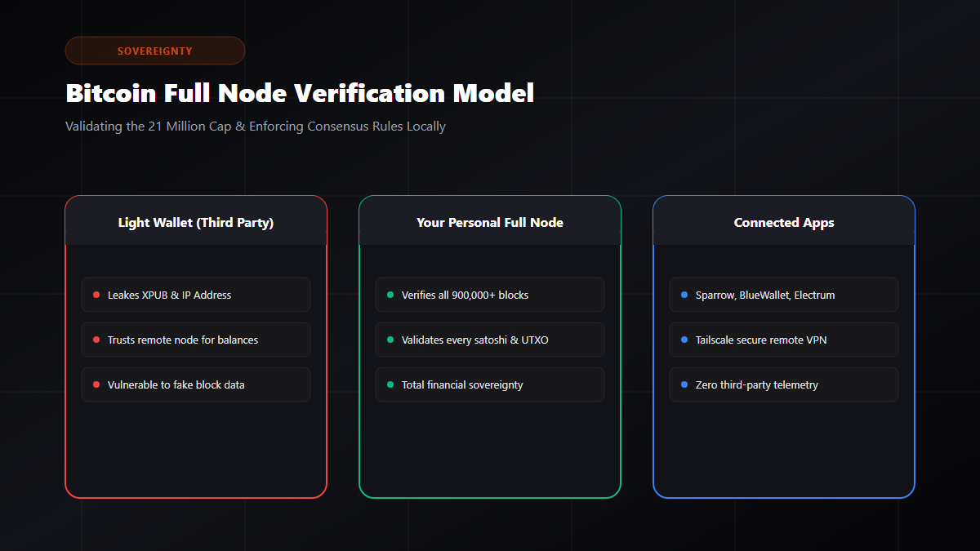This screenshot has width=980, height=551.
Task: Click the Sparrow, BlueWallet, Electrum item
Action: [784, 295]
